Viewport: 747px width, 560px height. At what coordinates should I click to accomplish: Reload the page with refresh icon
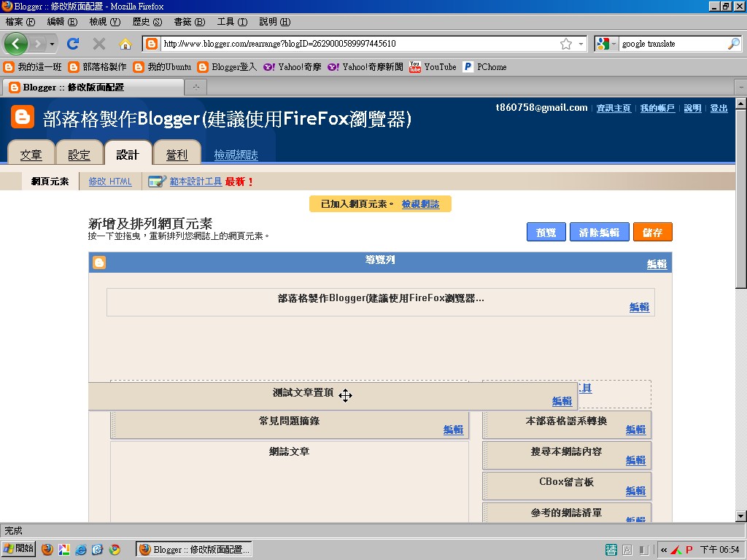pos(73,44)
